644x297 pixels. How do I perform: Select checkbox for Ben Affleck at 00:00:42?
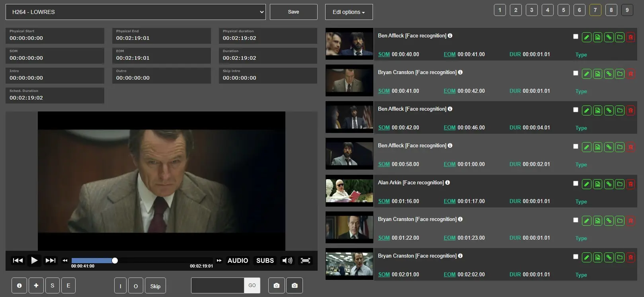point(576,110)
